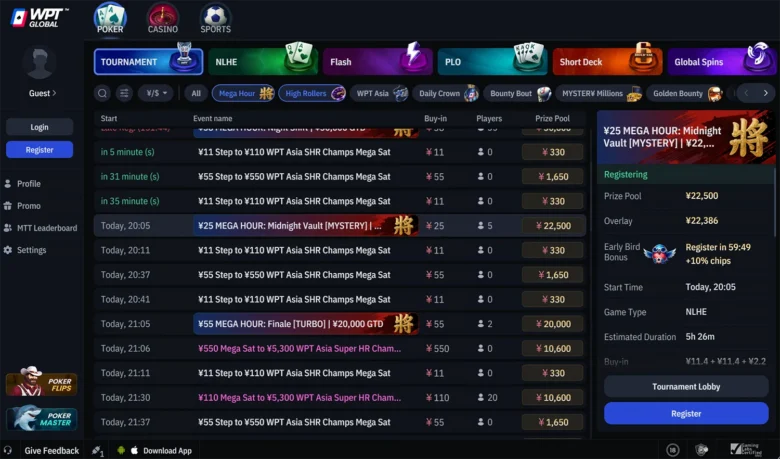Open the tournament search magnifier icon
The width and height of the screenshot is (780, 459).
pos(102,93)
